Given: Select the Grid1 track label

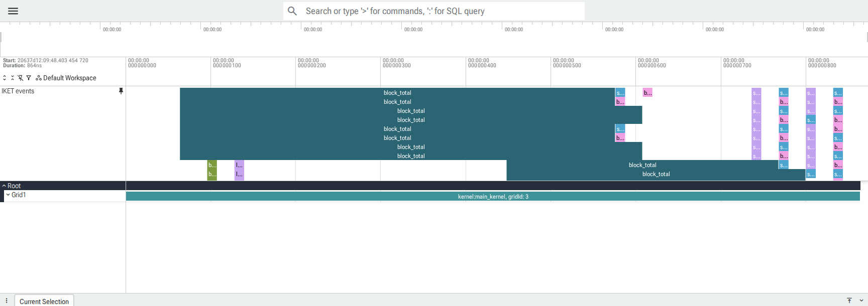Looking at the screenshot, I should (19, 195).
